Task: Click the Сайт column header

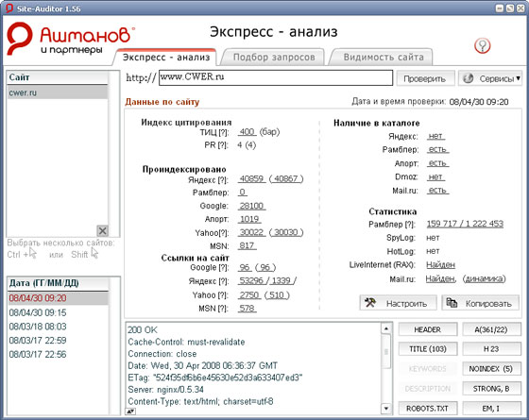Action: [58, 77]
